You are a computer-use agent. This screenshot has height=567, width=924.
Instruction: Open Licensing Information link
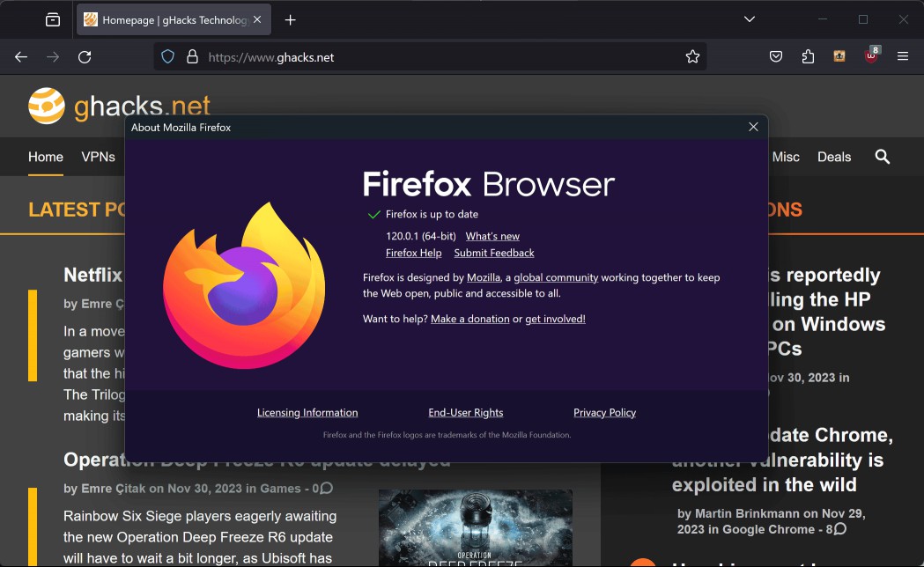pyautogui.click(x=307, y=413)
